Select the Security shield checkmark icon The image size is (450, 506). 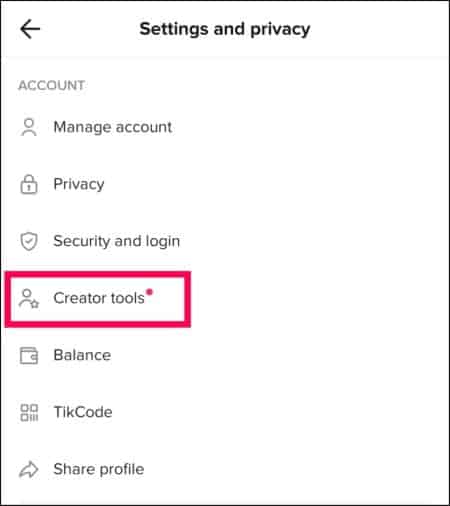pos(29,241)
